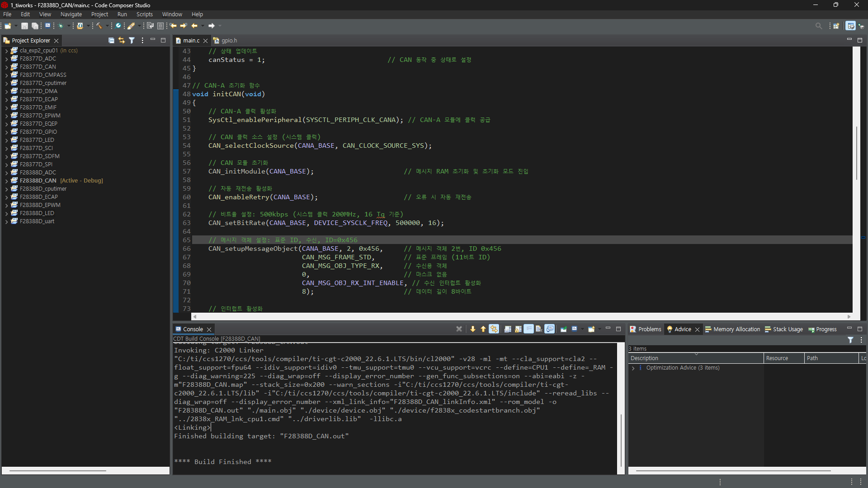Toggle show console when output changes
The width and height of the screenshot is (868, 488).
(x=550, y=329)
